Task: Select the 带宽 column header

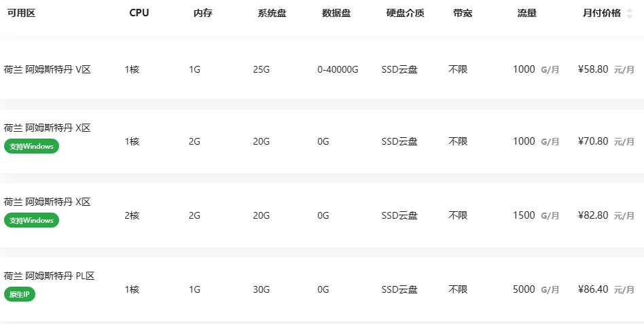Action: pyautogui.click(x=463, y=13)
